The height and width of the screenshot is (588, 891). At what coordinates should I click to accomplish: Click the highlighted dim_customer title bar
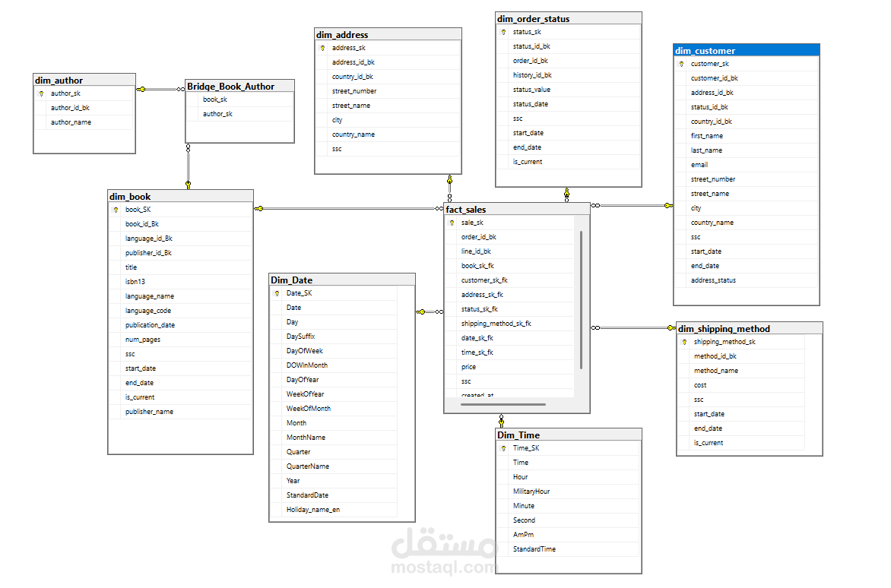tap(746, 50)
